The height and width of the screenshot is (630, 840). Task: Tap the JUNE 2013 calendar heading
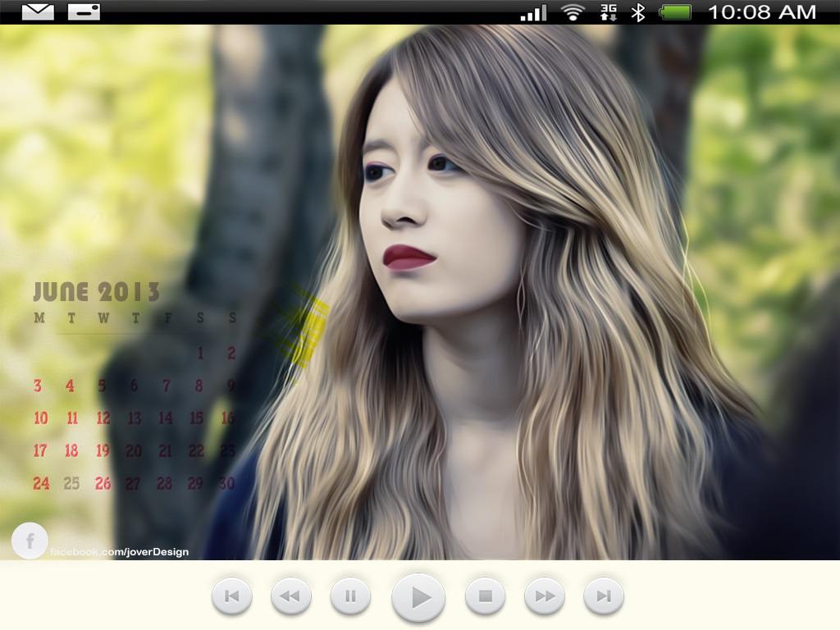point(97,292)
